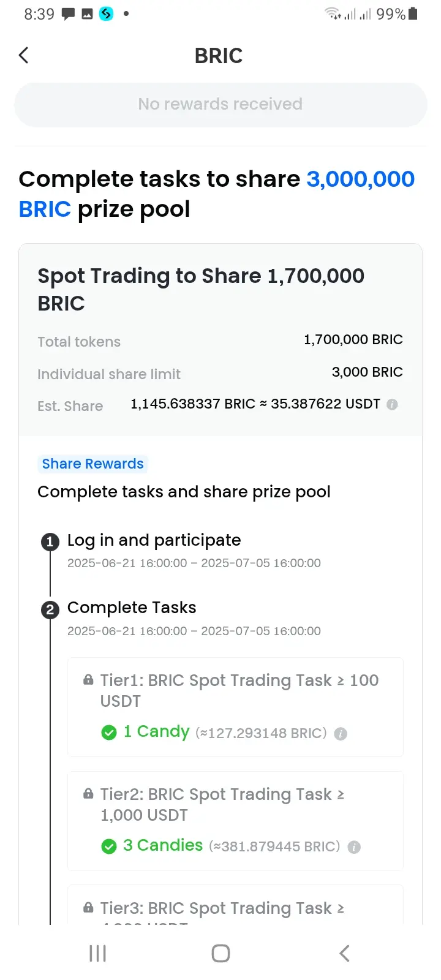
Task: Open Android recent apps button
Action: point(98,953)
